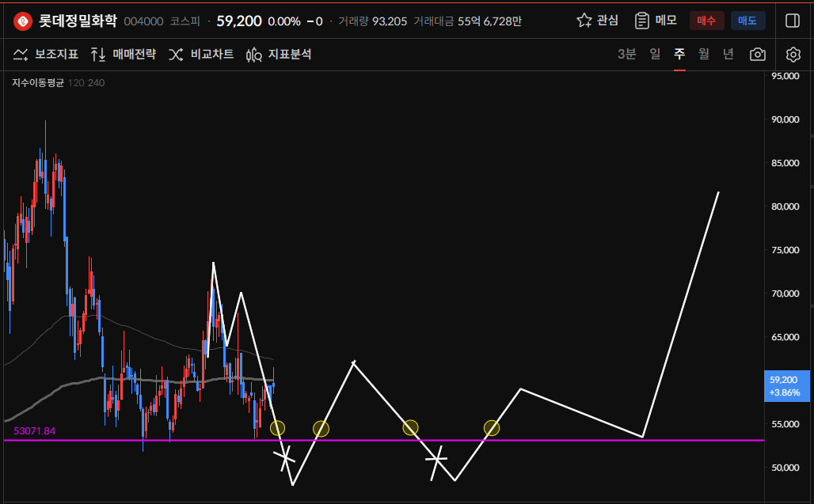Select the 주 weekly interval tab
Screen dimensions: 814x504
point(679,54)
